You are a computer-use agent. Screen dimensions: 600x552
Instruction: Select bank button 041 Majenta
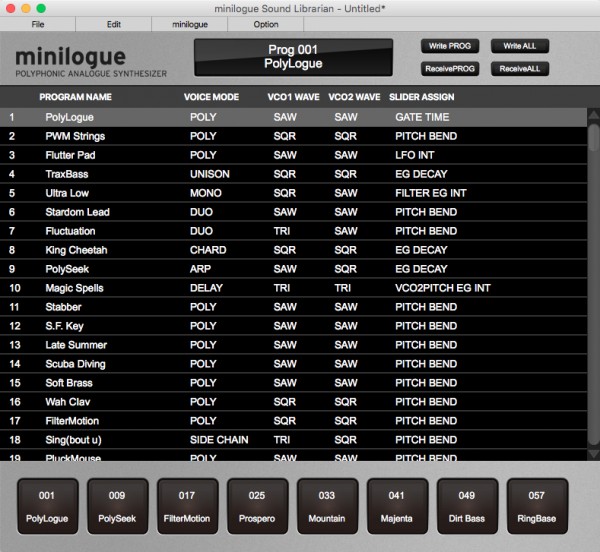(x=397, y=506)
